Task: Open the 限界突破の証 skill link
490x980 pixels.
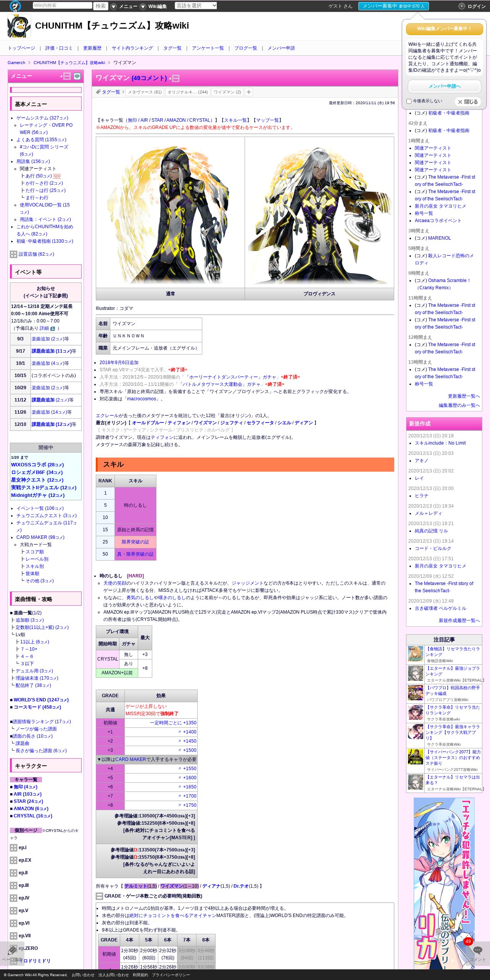Action: [135, 542]
